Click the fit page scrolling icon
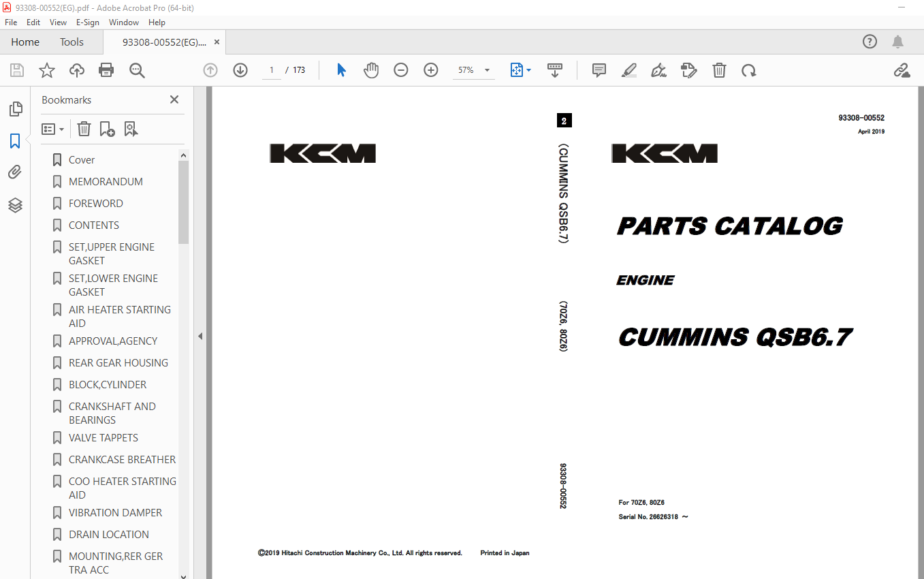The image size is (924, 579). 516,70
